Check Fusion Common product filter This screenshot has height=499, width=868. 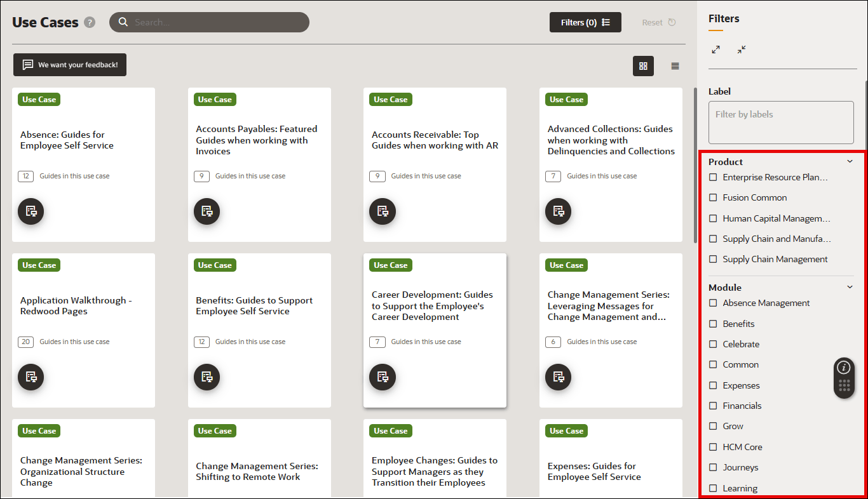coord(713,197)
